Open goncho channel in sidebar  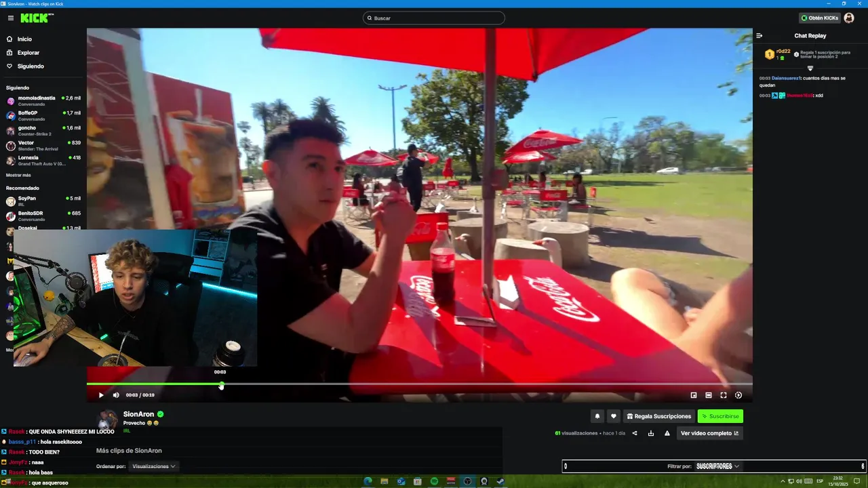[x=43, y=131]
